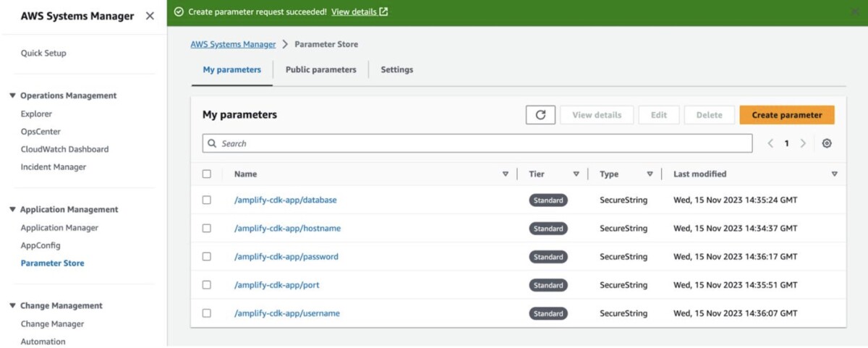Switch to the Public parameters tab
868x348 pixels.
click(320, 69)
